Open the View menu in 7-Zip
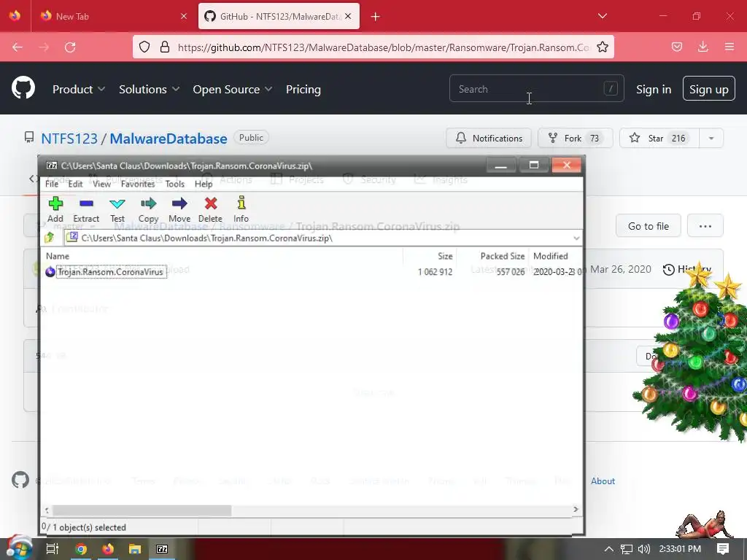Image resolution: width=747 pixels, height=560 pixels. pyautogui.click(x=101, y=184)
